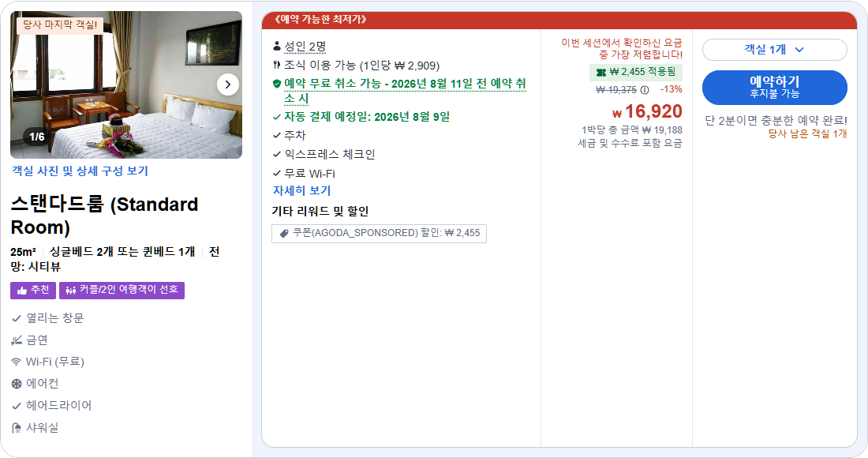Viewport: 868px width, 458px height.
Task: Click 싱글베드 2개 또는 퀸베드 1개 text
Action: [x=122, y=252]
